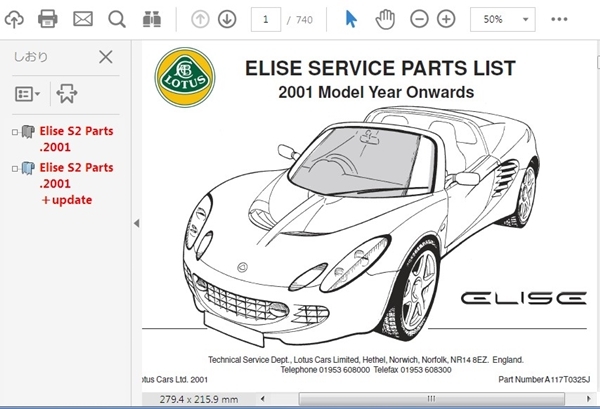
Task: Expand Elise S2 Parts +update bookmark
Action: point(15,169)
